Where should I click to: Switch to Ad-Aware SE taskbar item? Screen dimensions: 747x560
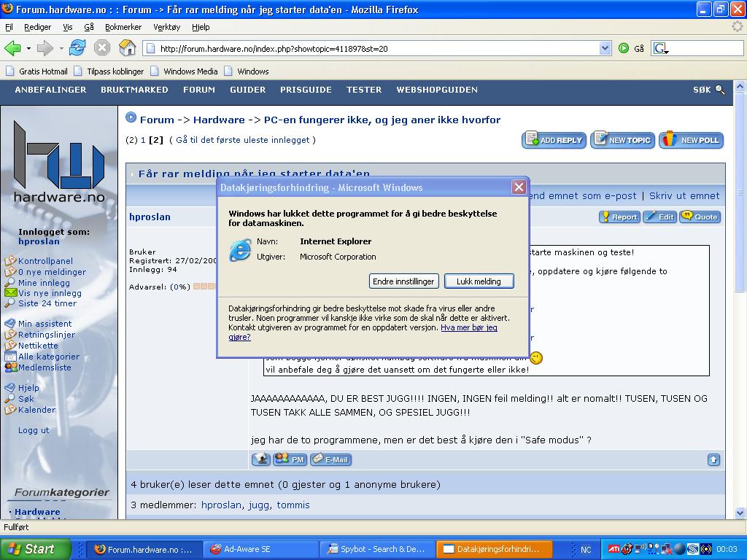click(259, 549)
